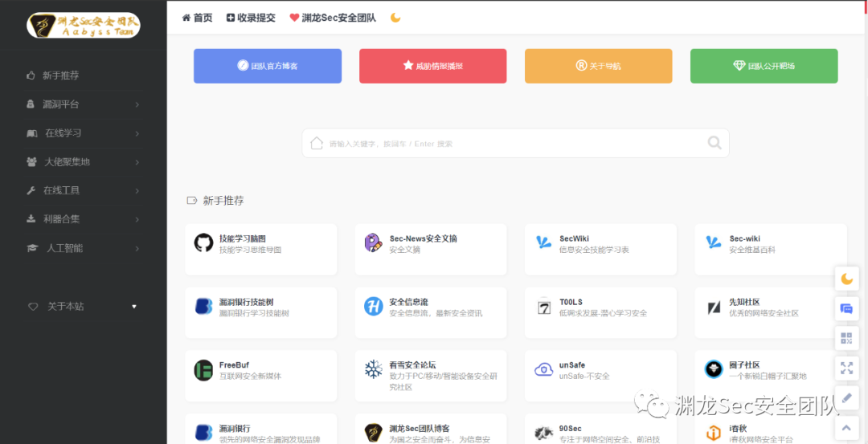This screenshot has width=868, height=444.
Task: Click the 漏洞银行技能树 card icon
Action: pos(203,307)
